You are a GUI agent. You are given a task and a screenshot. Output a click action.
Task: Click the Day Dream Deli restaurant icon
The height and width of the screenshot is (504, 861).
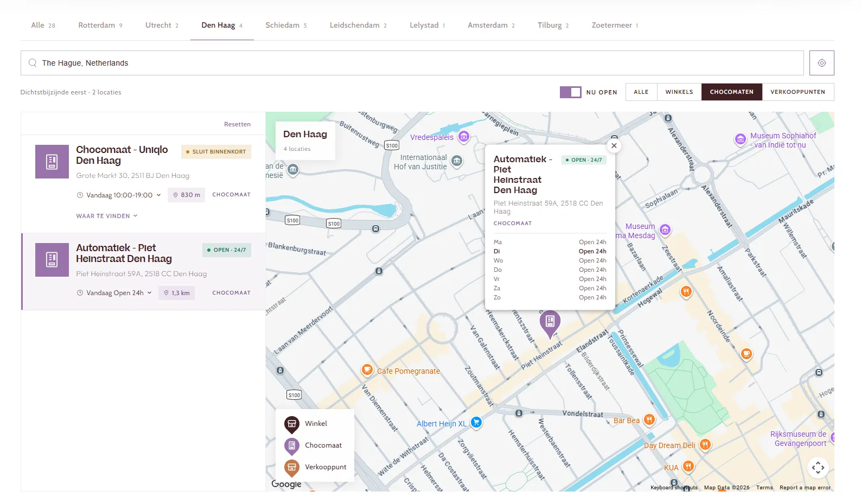point(705,445)
